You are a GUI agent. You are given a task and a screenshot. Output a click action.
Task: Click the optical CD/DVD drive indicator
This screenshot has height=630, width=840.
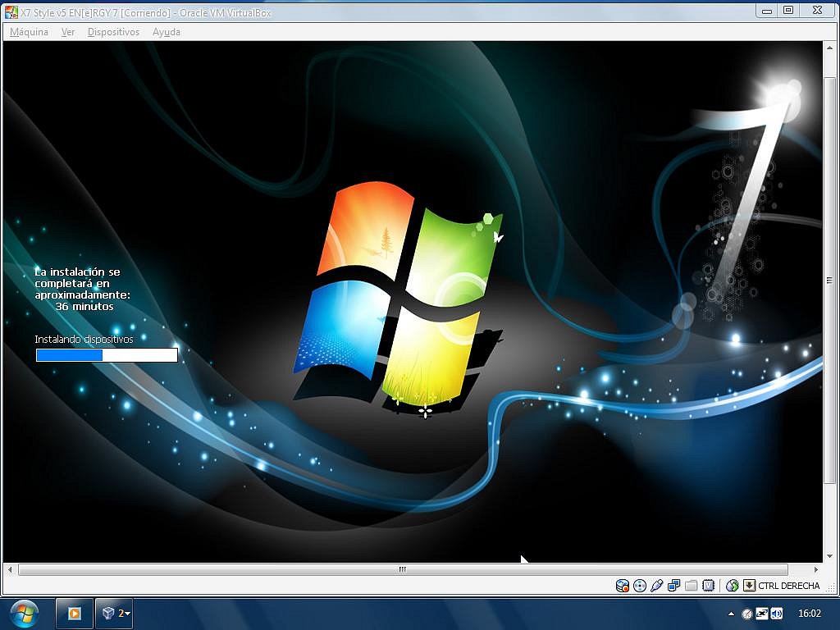(640, 586)
